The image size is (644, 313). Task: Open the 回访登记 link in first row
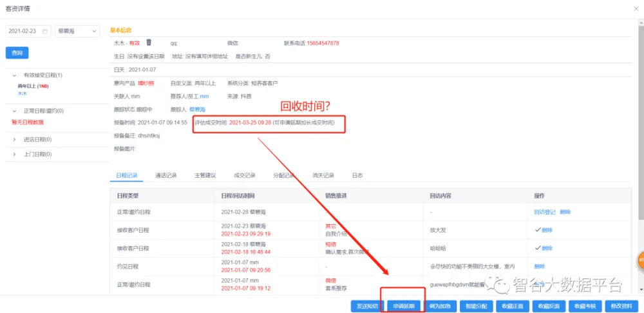pos(544,212)
